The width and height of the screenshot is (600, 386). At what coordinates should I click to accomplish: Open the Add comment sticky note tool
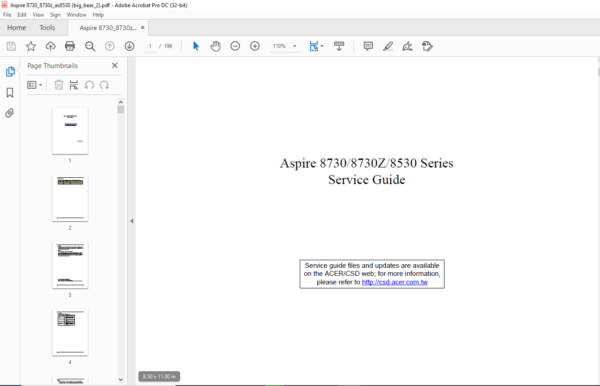pyautogui.click(x=368, y=46)
